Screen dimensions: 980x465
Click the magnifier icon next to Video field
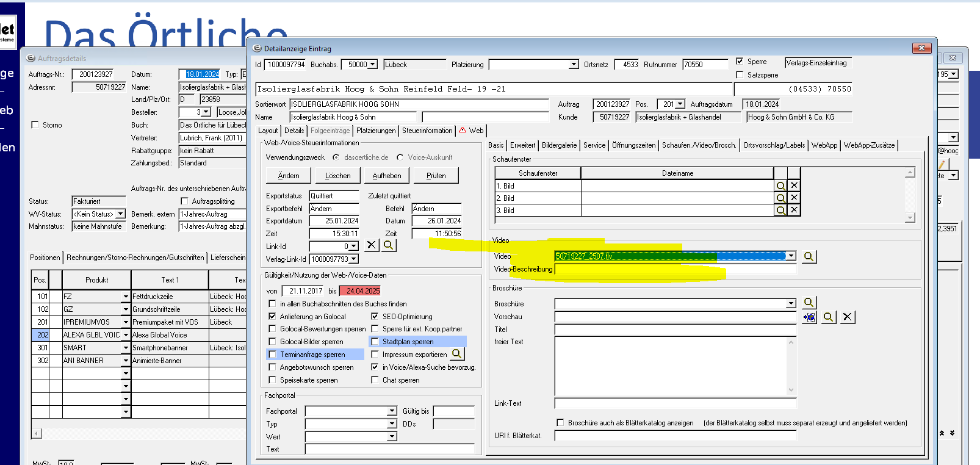coord(809,256)
